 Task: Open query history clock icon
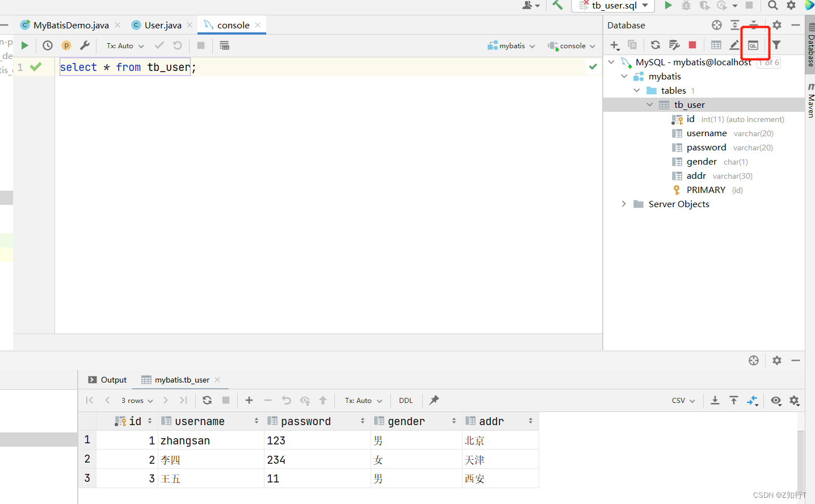[48, 45]
